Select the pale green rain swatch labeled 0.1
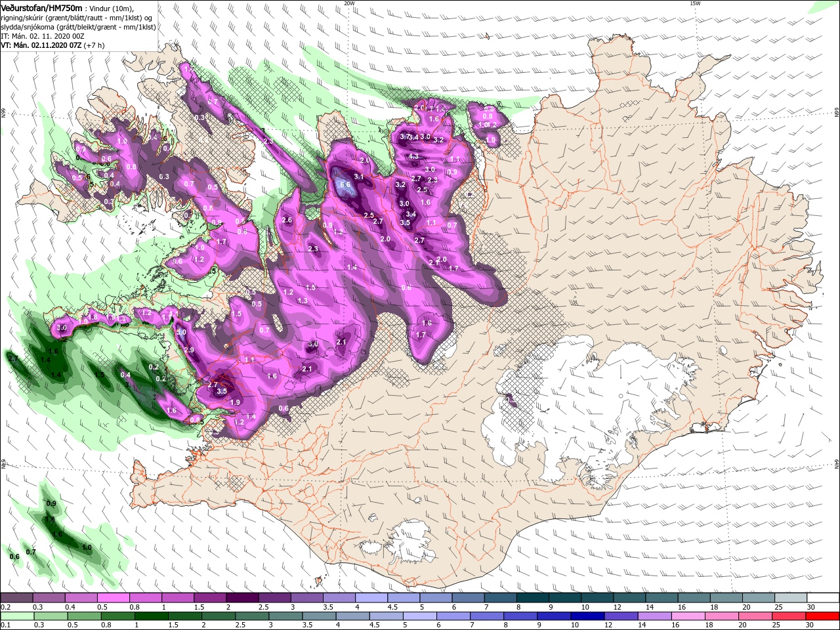The image size is (840, 630). [17, 616]
